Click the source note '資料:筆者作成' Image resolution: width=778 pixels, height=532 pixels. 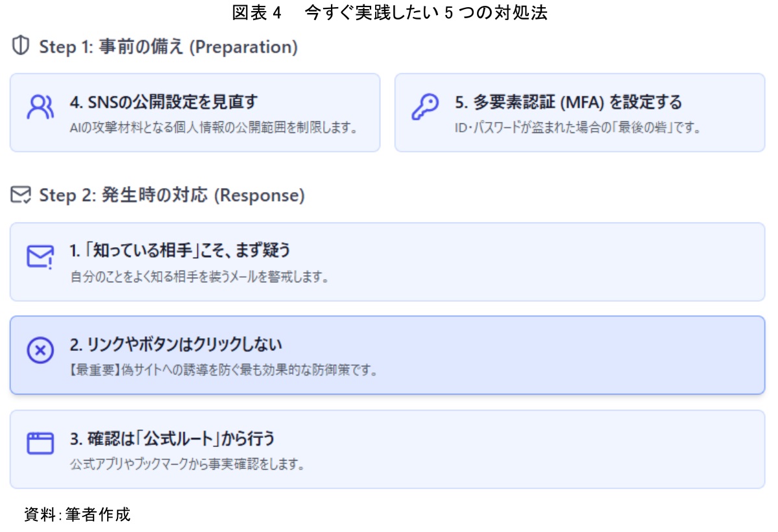click(77, 514)
